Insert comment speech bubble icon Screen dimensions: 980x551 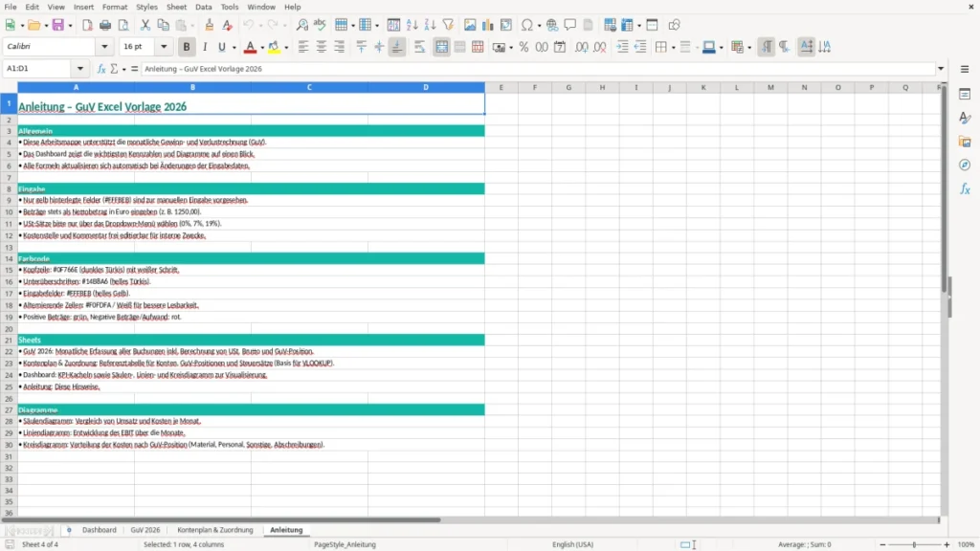click(570, 25)
